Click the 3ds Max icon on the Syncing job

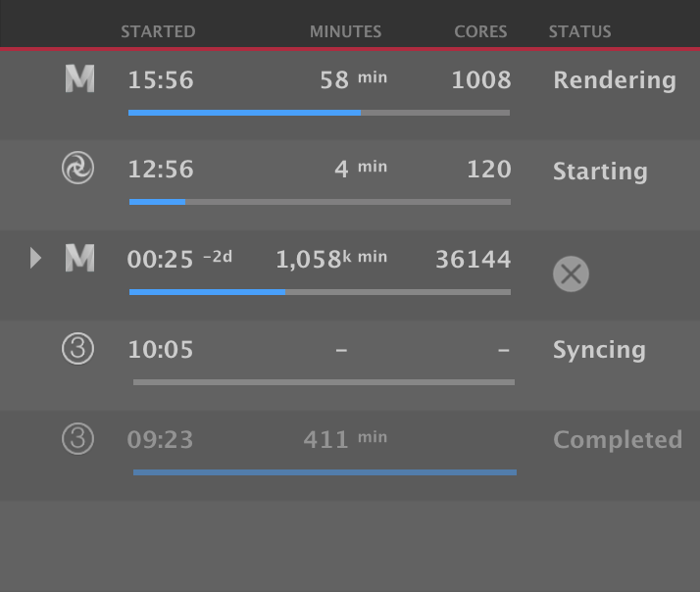click(x=77, y=349)
